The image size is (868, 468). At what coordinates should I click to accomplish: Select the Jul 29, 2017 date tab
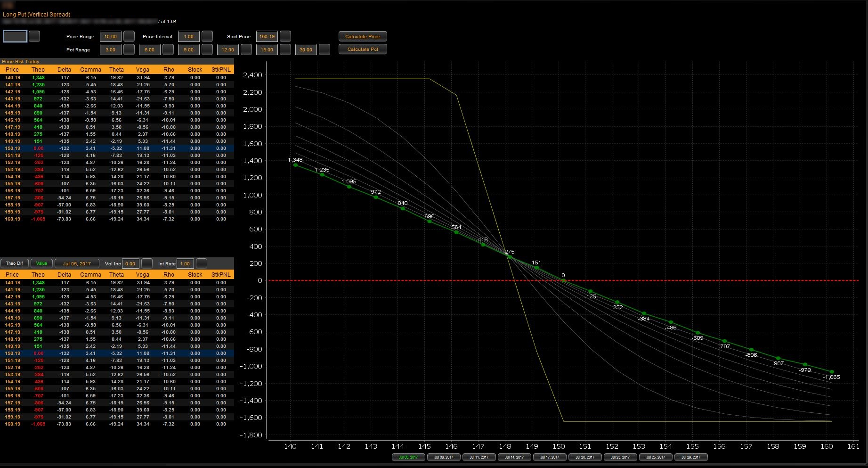click(691, 457)
